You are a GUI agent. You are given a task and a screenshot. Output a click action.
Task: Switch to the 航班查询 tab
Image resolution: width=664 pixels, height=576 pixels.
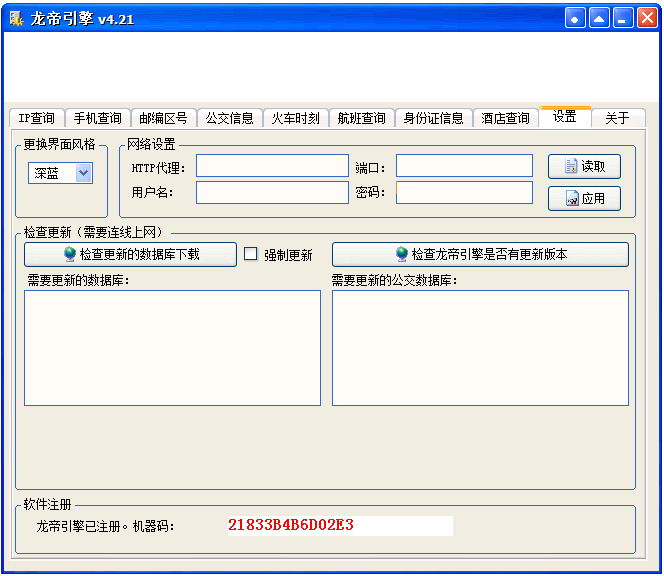point(362,118)
